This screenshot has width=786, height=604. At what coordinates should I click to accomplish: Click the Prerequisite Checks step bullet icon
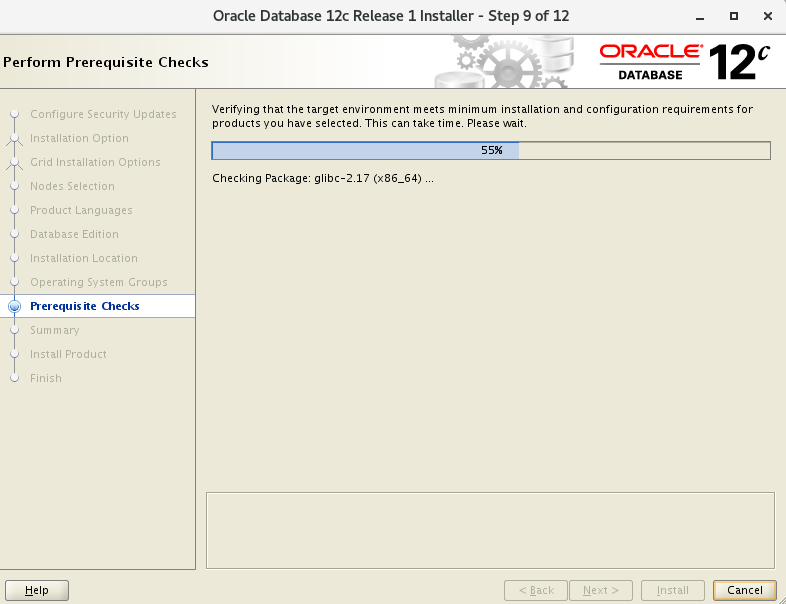15,306
